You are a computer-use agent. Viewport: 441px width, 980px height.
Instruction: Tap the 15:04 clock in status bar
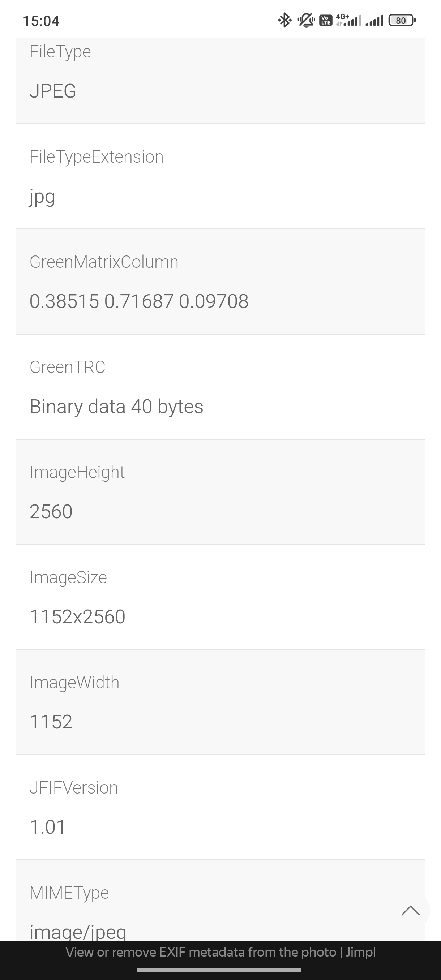pos(41,21)
